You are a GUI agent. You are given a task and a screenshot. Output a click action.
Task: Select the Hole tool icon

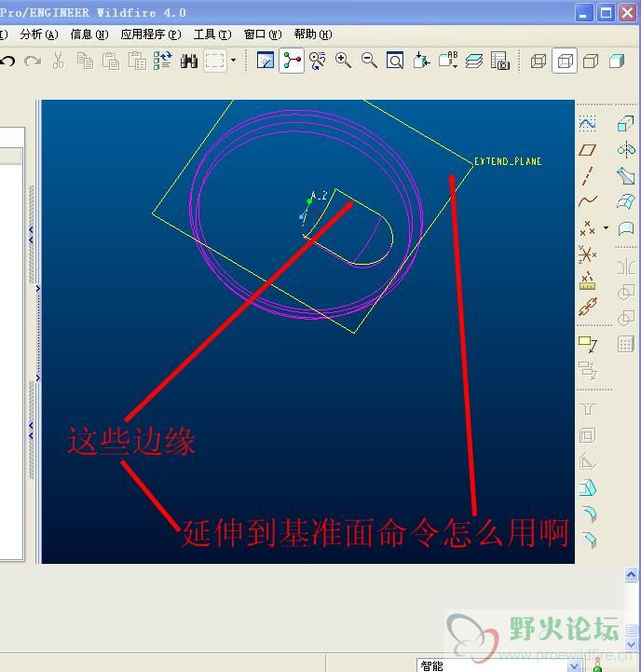[x=588, y=409]
